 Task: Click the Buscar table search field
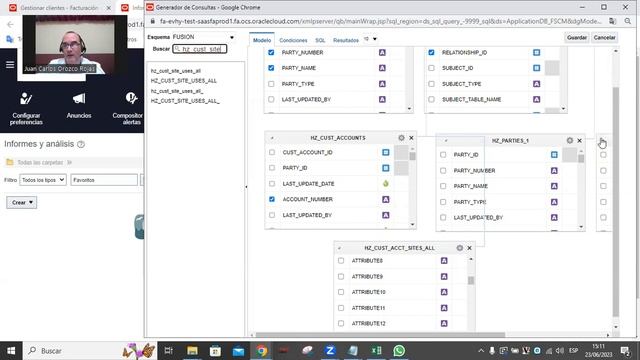point(200,49)
